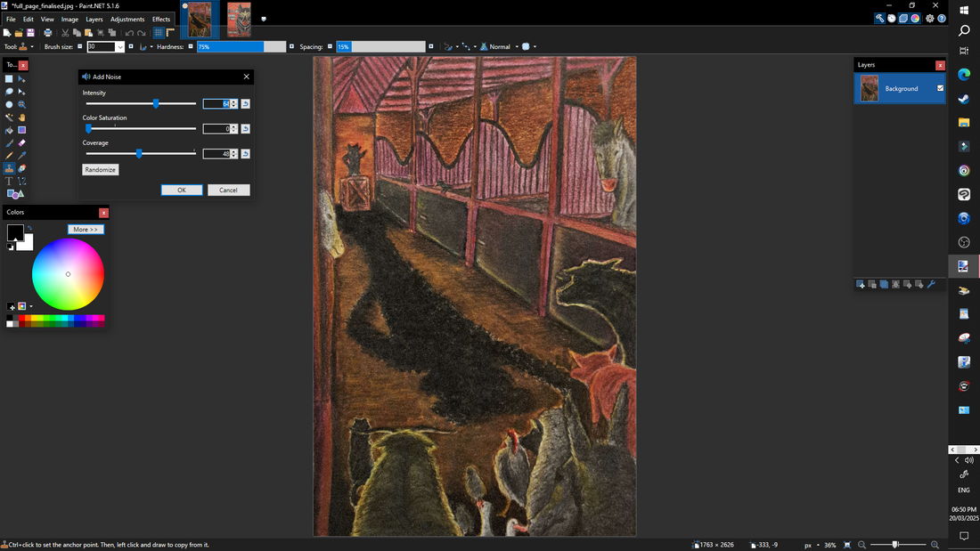Select the Zoom tool

point(22,104)
